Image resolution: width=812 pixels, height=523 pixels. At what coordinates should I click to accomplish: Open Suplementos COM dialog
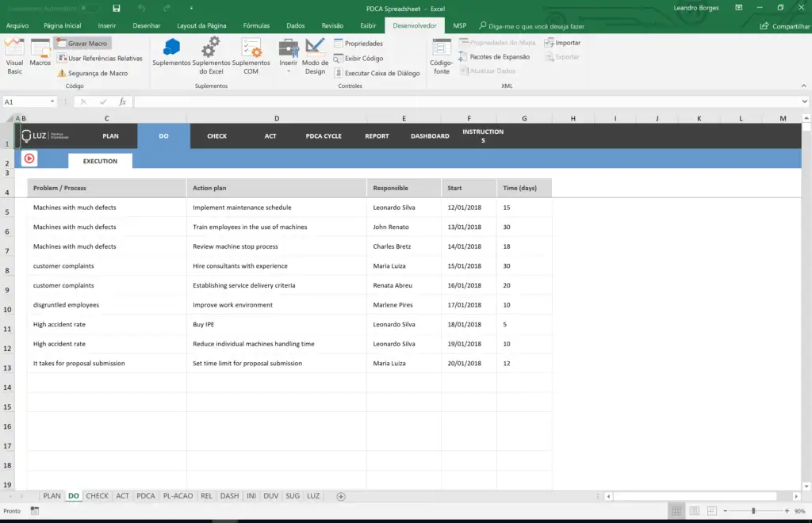point(251,56)
